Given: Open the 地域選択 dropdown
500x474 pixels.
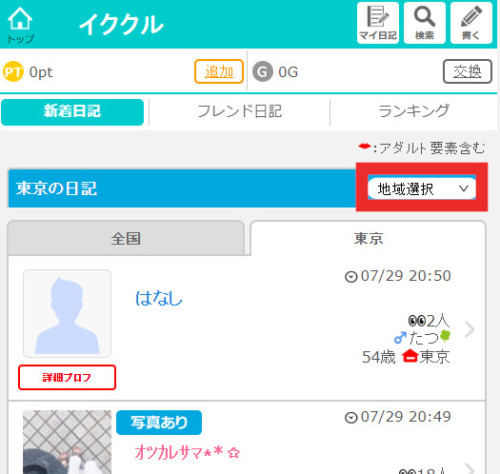Looking at the screenshot, I should [x=422, y=188].
